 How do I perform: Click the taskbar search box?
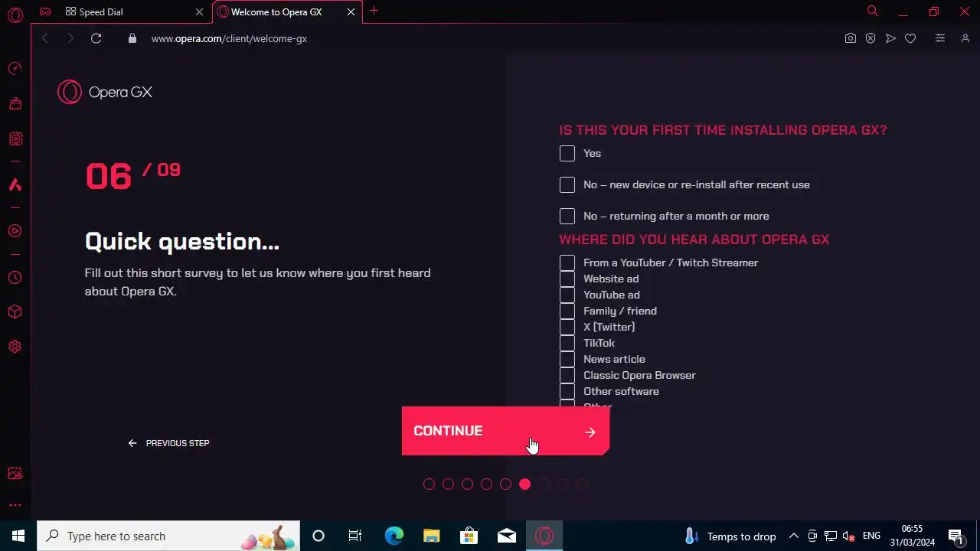[x=170, y=536]
